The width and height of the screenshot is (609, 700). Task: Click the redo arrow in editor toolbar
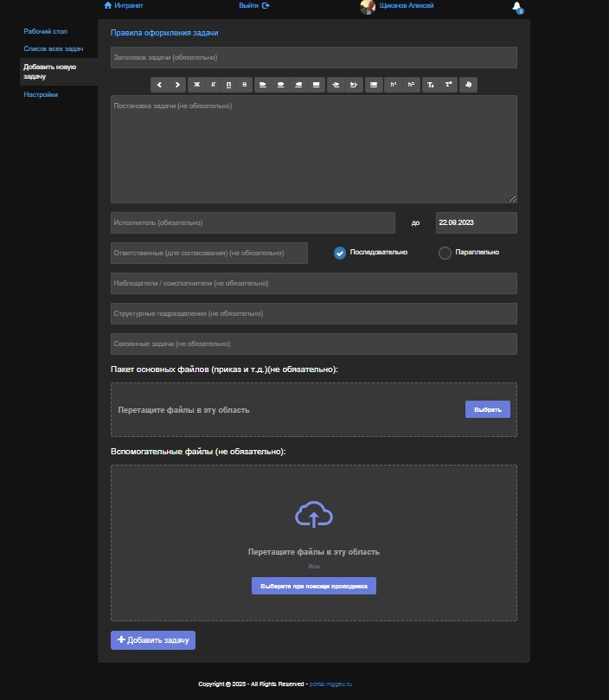point(177,85)
